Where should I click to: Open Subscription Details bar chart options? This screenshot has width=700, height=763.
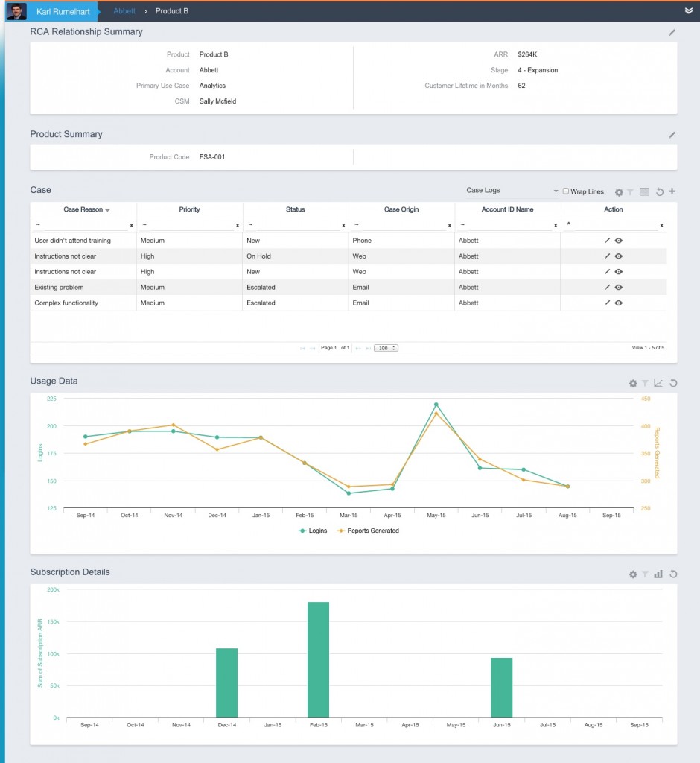pyautogui.click(x=658, y=574)
